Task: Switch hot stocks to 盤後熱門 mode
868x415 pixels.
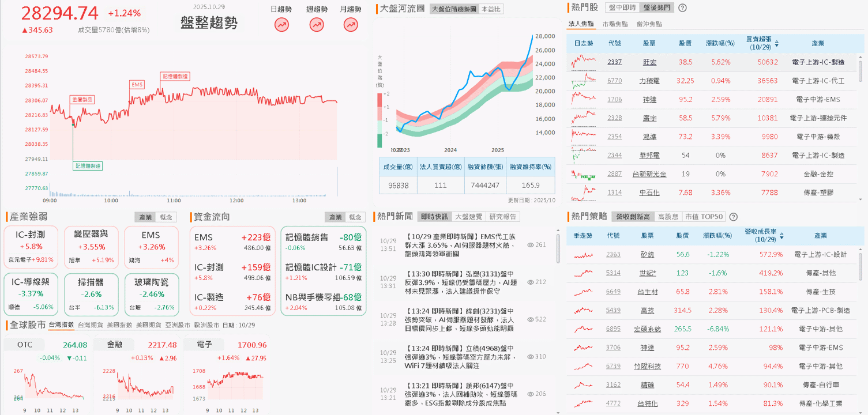Action: [656, 8]
